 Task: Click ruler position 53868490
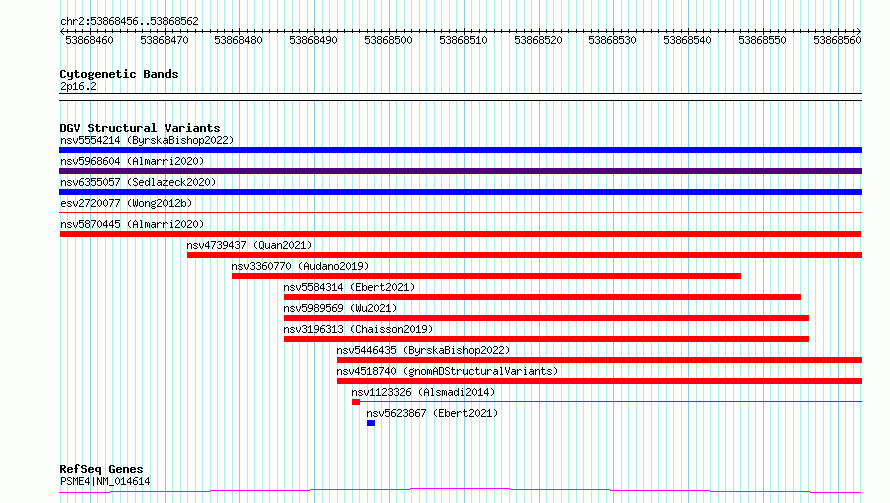tap(313, 40)
